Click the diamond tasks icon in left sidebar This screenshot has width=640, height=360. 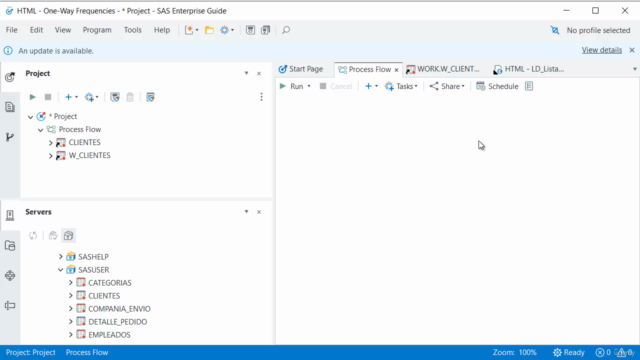pyautogui.click(x=10, y=276)
